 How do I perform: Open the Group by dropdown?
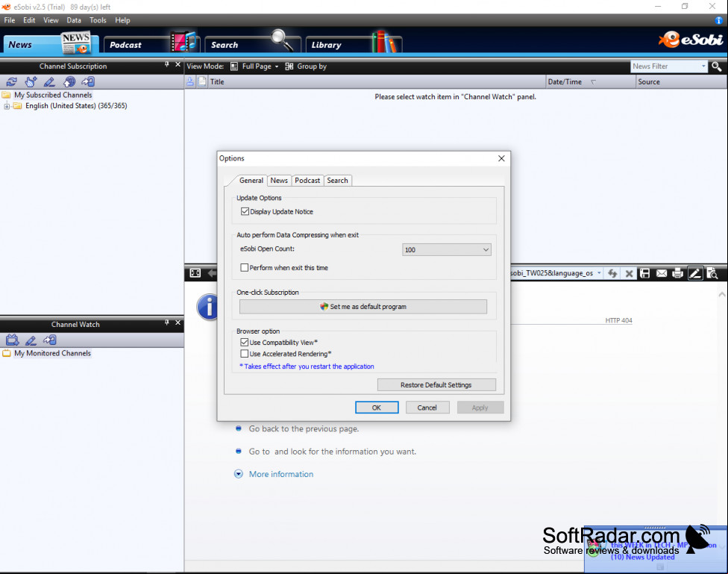[306, 66]
